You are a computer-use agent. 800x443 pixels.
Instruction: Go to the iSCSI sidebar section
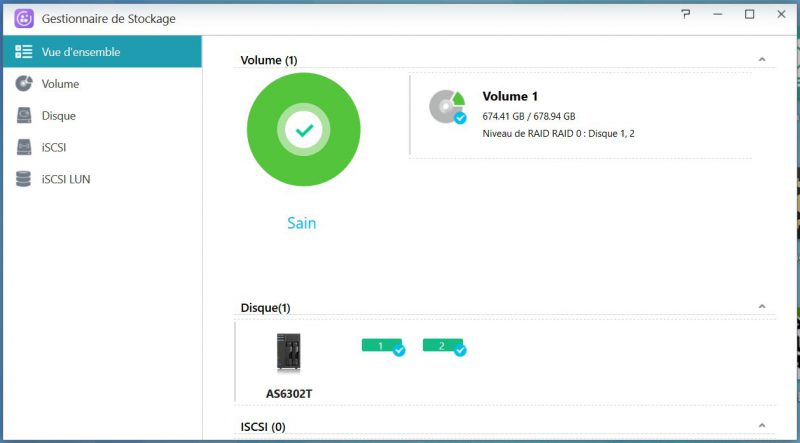pos(102,147)
